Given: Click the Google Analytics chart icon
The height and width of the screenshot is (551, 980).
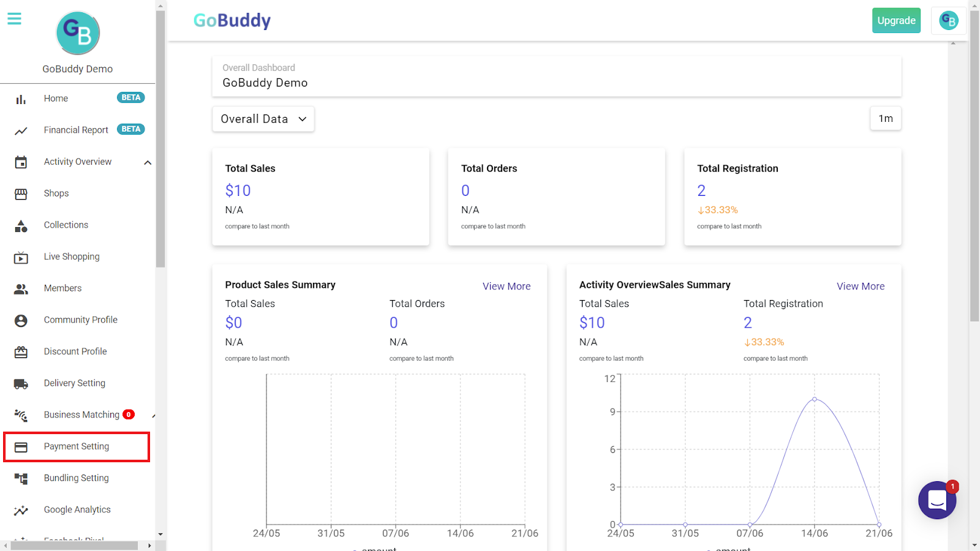Looking at the screenshot, I should click(21, 511).
